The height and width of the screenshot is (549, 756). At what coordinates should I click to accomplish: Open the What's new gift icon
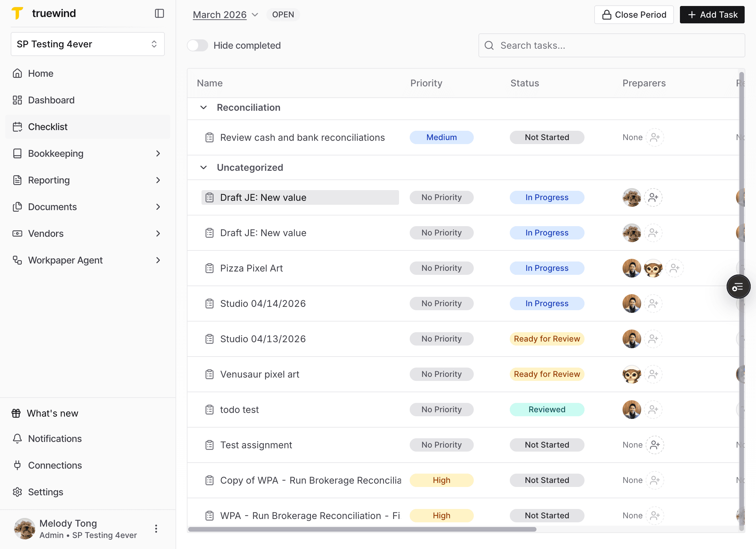[x=16, y=413]
